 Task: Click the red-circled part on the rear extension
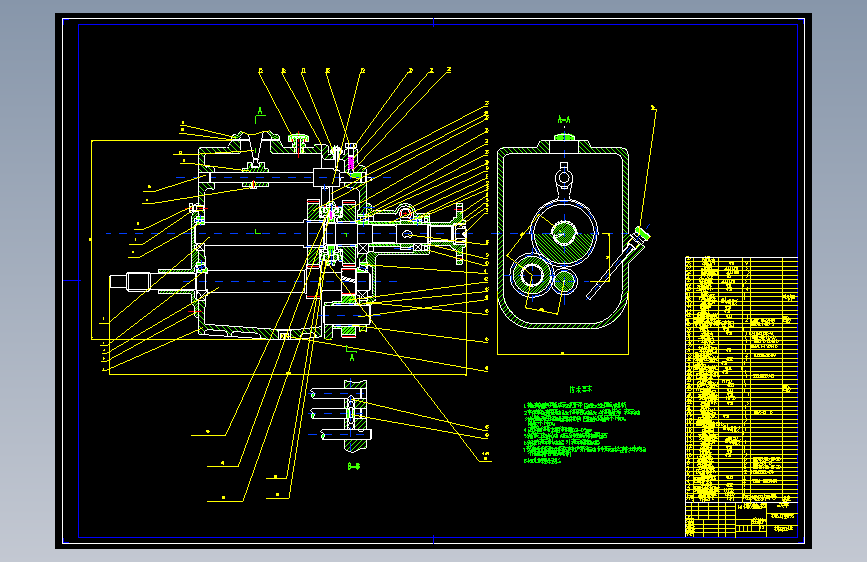tap(405, 213)
